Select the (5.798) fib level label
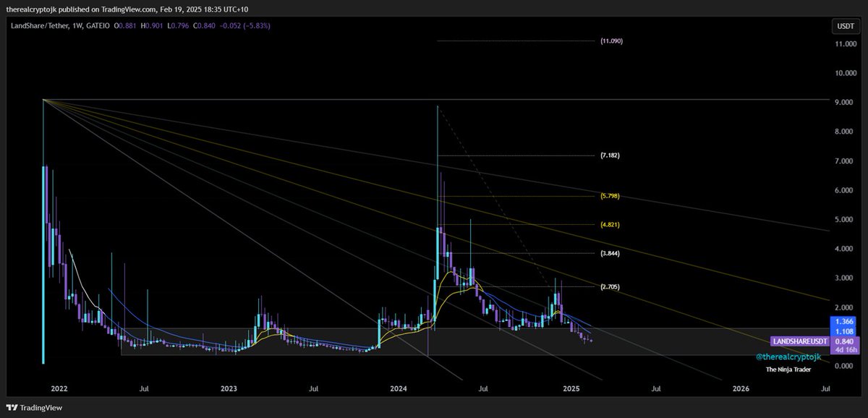Image resolution: width=868 pixels, height=418 pixels. coord(610,196)
